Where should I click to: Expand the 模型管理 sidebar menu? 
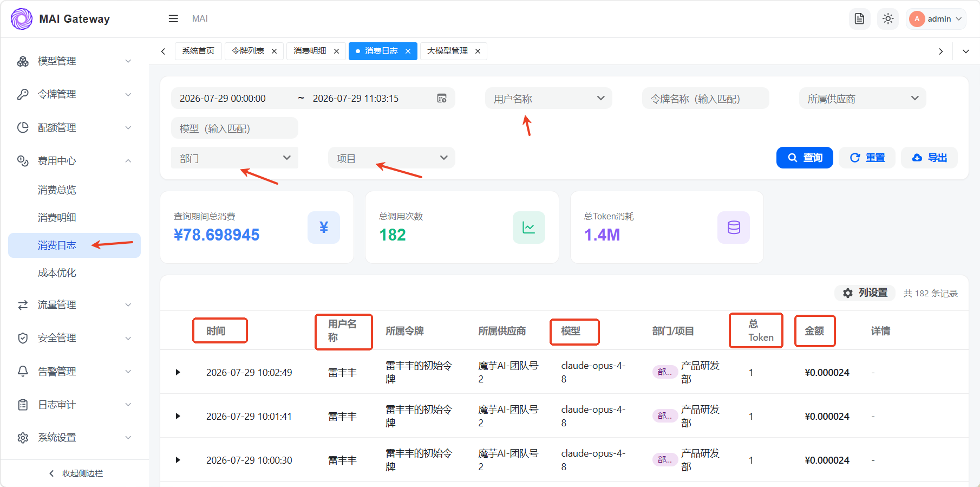coord(75,61)
